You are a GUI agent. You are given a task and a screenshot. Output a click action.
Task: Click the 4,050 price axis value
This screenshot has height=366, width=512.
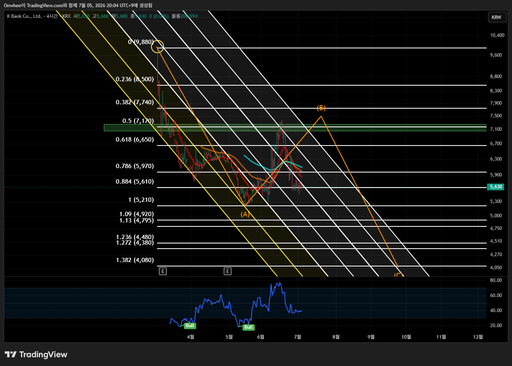(496, 267)
